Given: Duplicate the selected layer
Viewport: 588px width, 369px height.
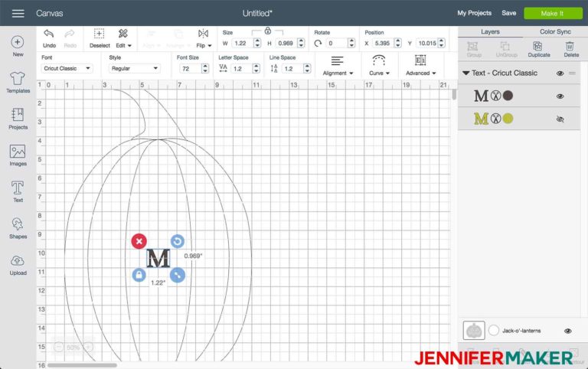Looking at the screenshot, I should pos(539,49).
